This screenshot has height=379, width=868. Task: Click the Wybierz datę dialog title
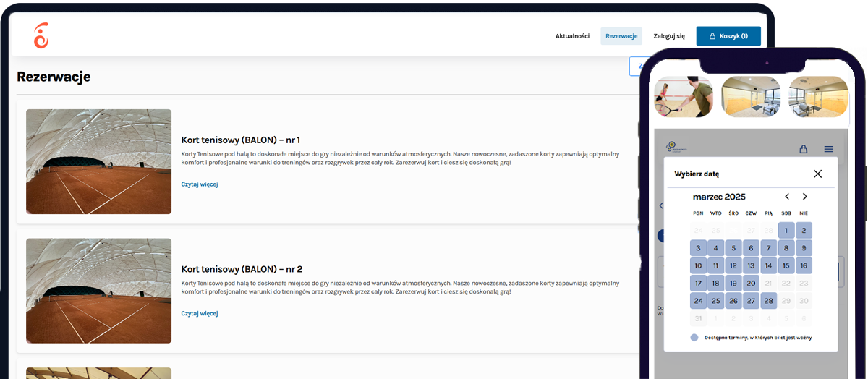(697, 174)
